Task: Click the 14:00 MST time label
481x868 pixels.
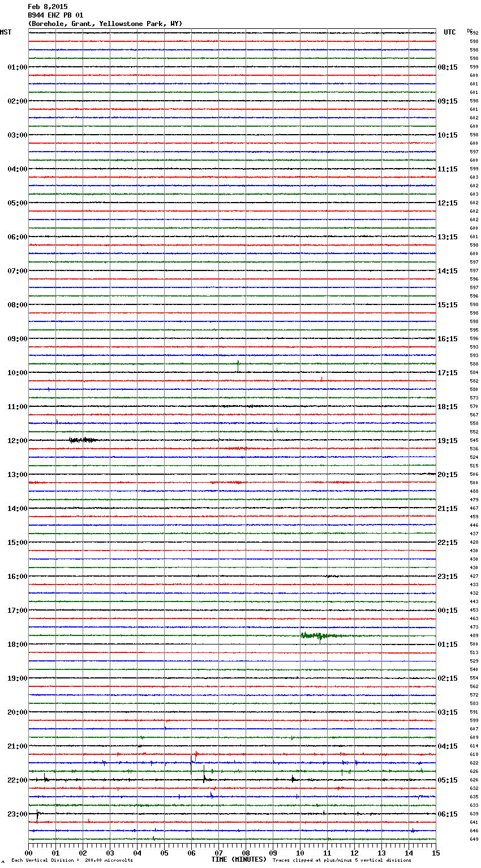Action: pyautogui.click(x=18, y=509)
